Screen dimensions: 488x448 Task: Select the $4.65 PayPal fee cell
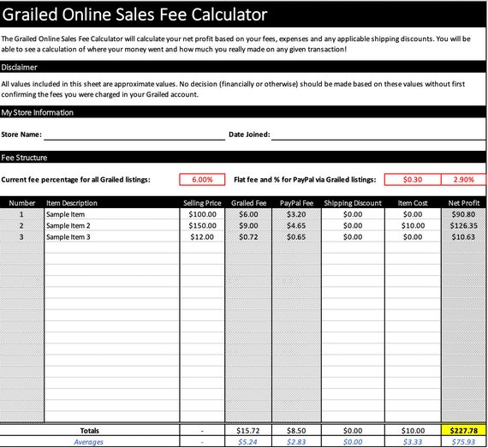pos(296,225)
